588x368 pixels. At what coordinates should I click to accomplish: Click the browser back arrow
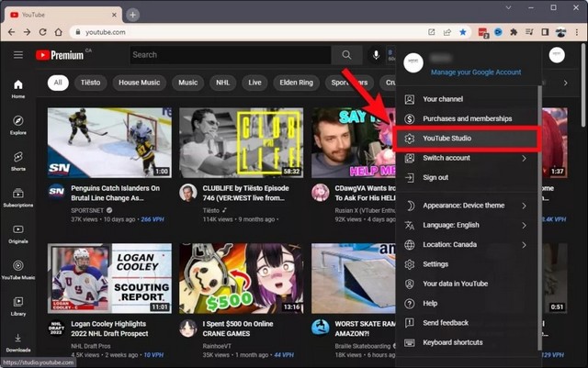(11, 32)
